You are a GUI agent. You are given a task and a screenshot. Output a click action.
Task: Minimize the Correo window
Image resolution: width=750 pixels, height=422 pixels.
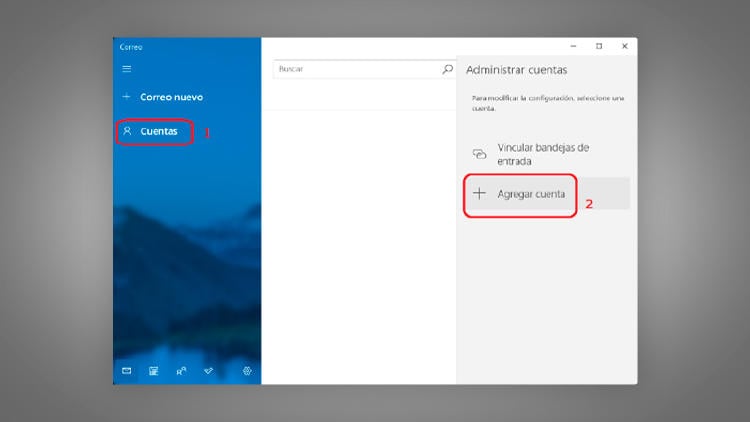coord(574,46)
